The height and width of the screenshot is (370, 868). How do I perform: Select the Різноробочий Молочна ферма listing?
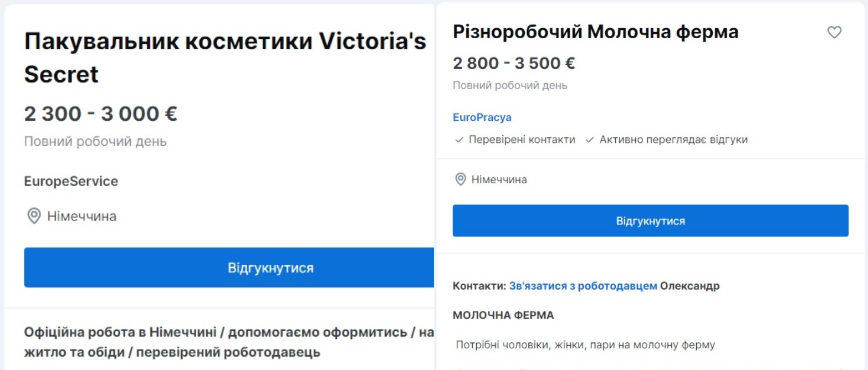[596, 32]
